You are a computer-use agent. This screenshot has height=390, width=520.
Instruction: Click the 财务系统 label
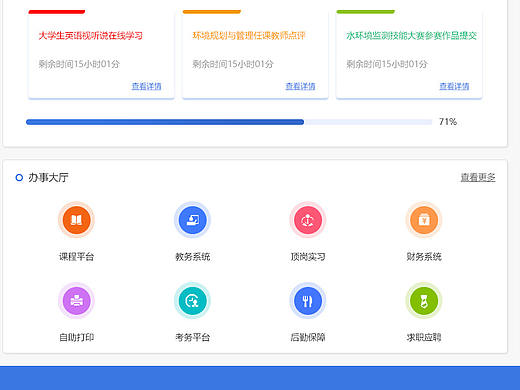tap(424, 257)
